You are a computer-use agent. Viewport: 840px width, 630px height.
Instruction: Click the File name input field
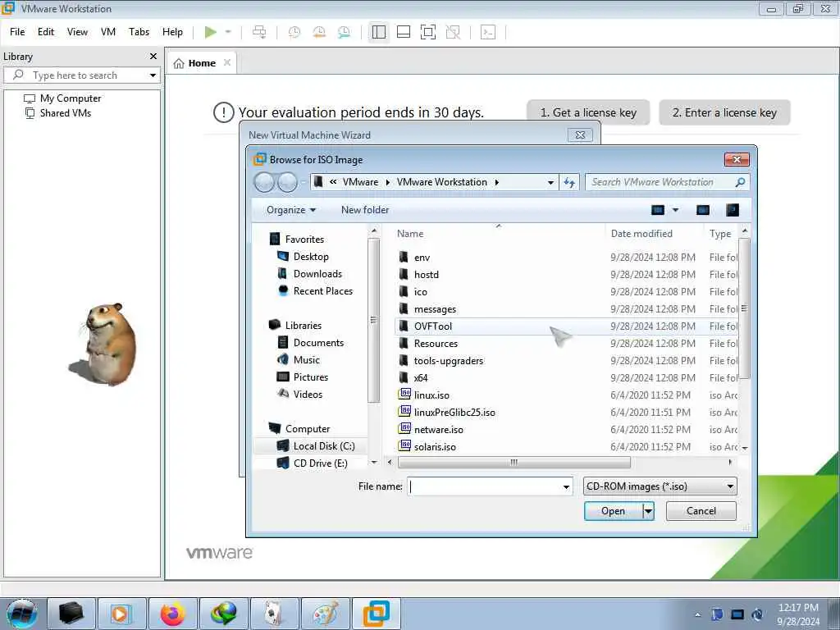[484, 486]
